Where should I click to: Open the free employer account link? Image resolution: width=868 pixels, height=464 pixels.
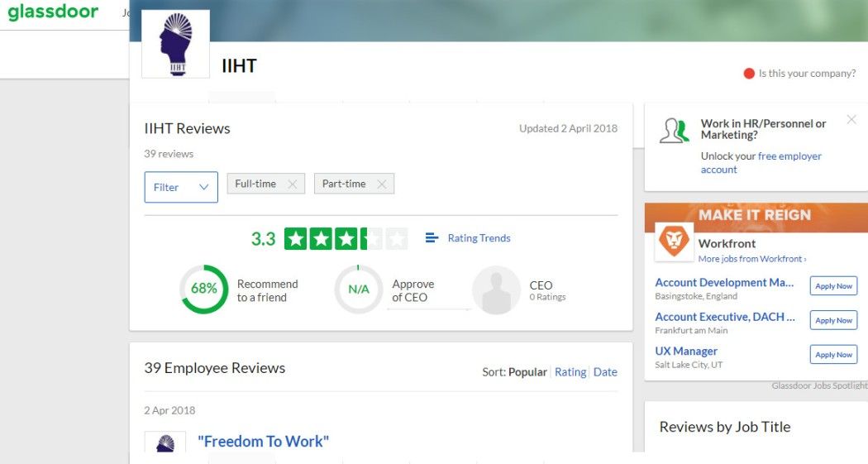pos(761,163)
